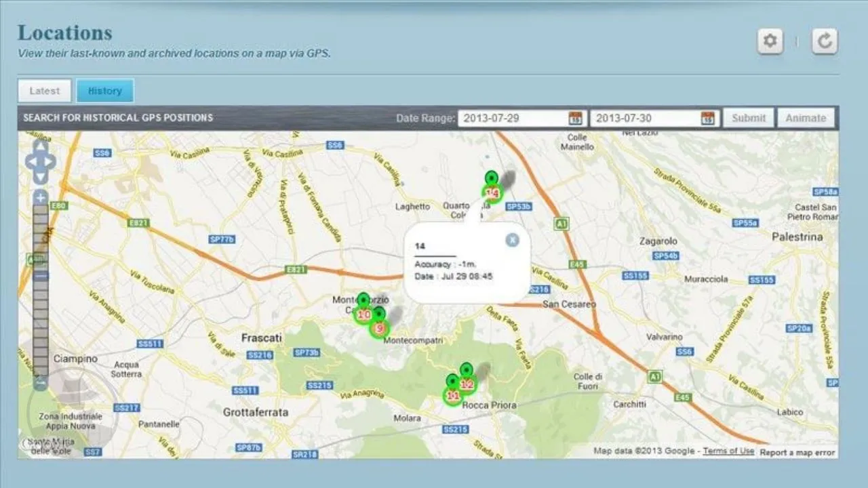This screenshot has width=868, height=488.
Task: Click the Palestrina town label
Action: pos(797,237)
